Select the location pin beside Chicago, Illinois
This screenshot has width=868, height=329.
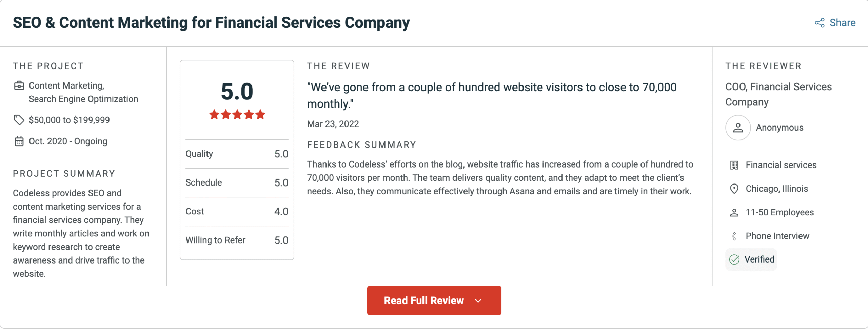pyautogui.click(x=734, y=189)
